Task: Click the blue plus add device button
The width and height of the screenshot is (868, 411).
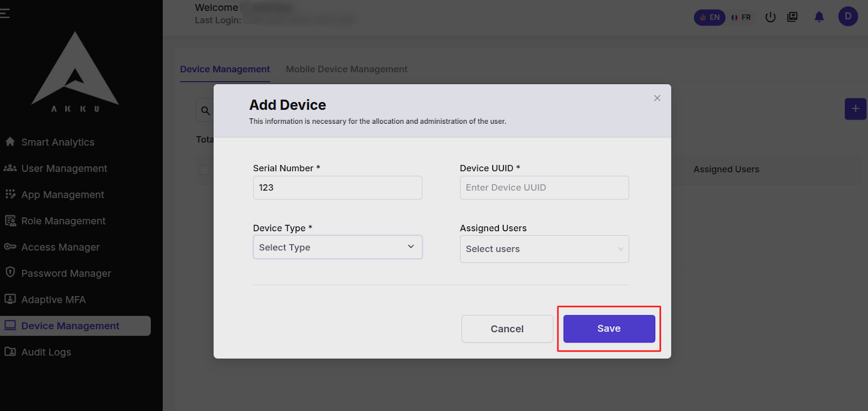Action: pos(855,109)
